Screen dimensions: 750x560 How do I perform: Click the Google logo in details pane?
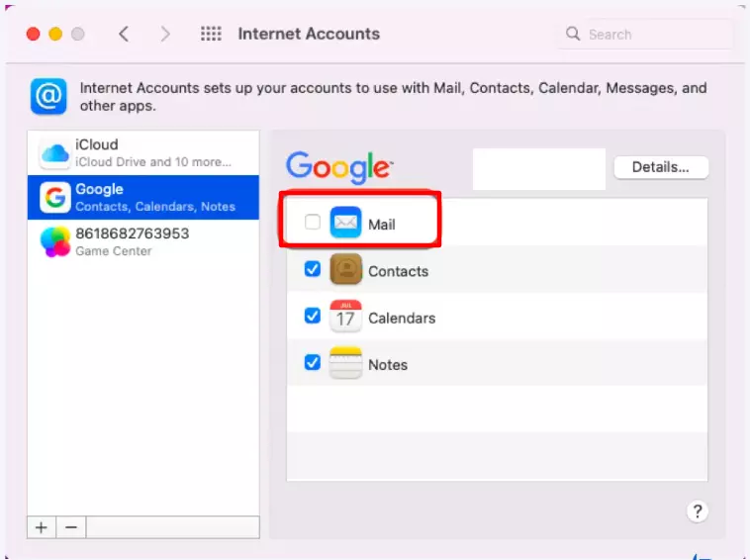coord(339,167)
